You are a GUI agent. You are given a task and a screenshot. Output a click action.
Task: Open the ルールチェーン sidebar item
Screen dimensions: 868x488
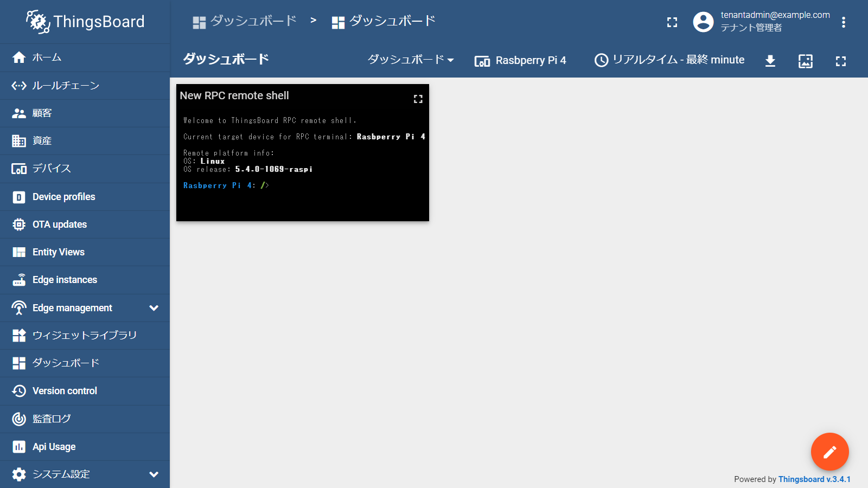coord(65,86)
